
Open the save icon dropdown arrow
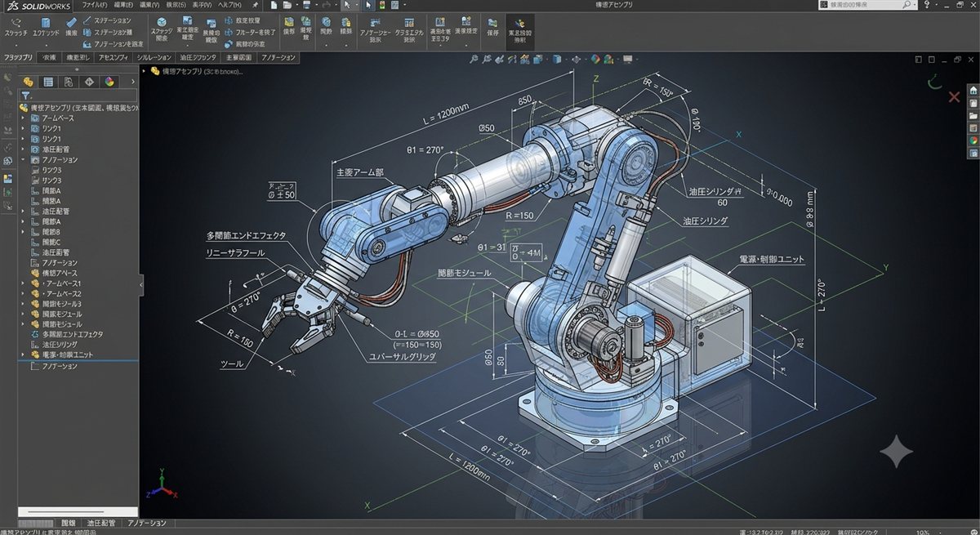tap(316, 5)
